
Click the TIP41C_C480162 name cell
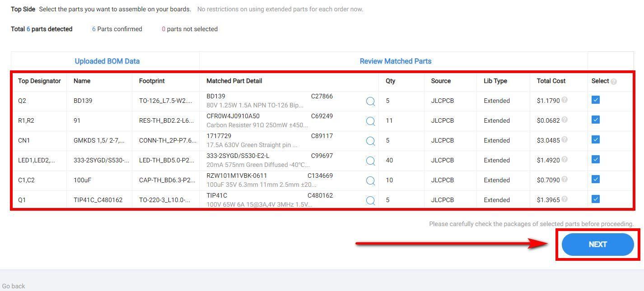tap(98, 200)
